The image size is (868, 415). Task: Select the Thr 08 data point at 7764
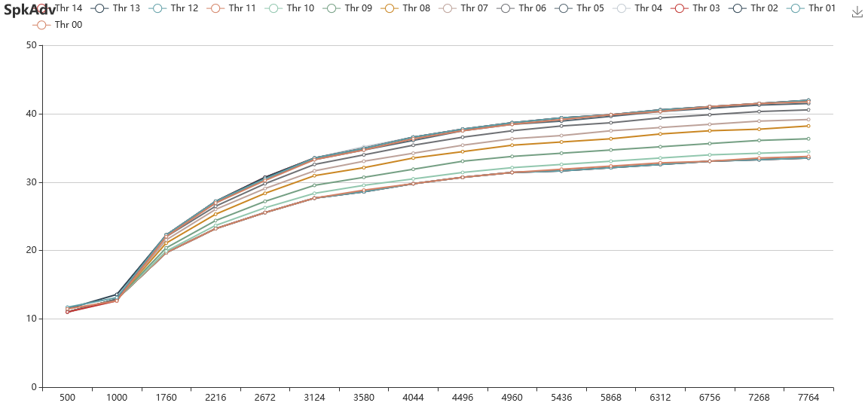(808, 127)
